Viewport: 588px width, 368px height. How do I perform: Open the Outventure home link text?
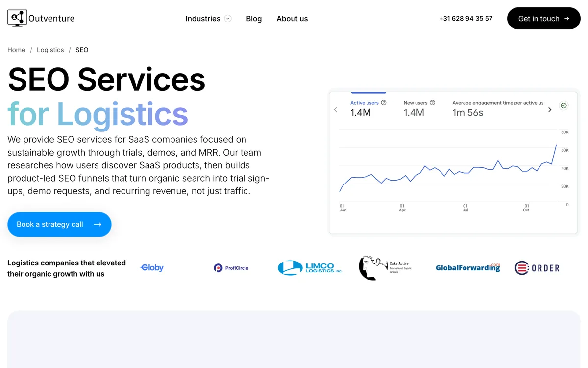tap(51, 19)
